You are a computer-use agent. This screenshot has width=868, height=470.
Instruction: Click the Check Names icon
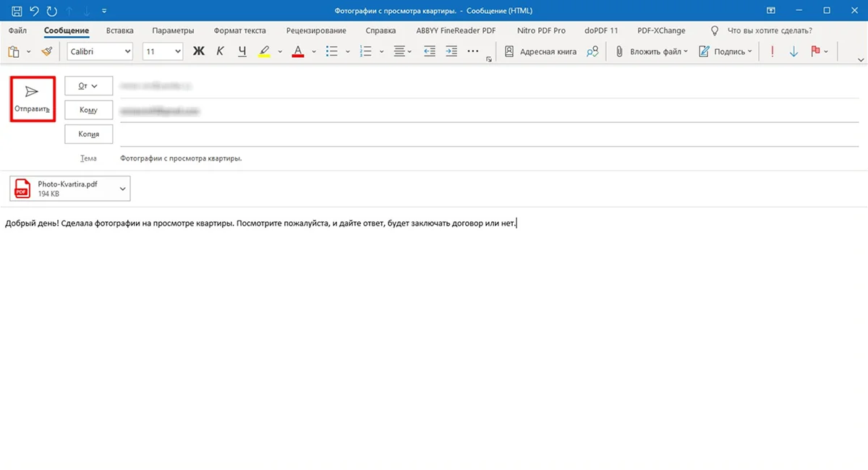tap(592, 51)
